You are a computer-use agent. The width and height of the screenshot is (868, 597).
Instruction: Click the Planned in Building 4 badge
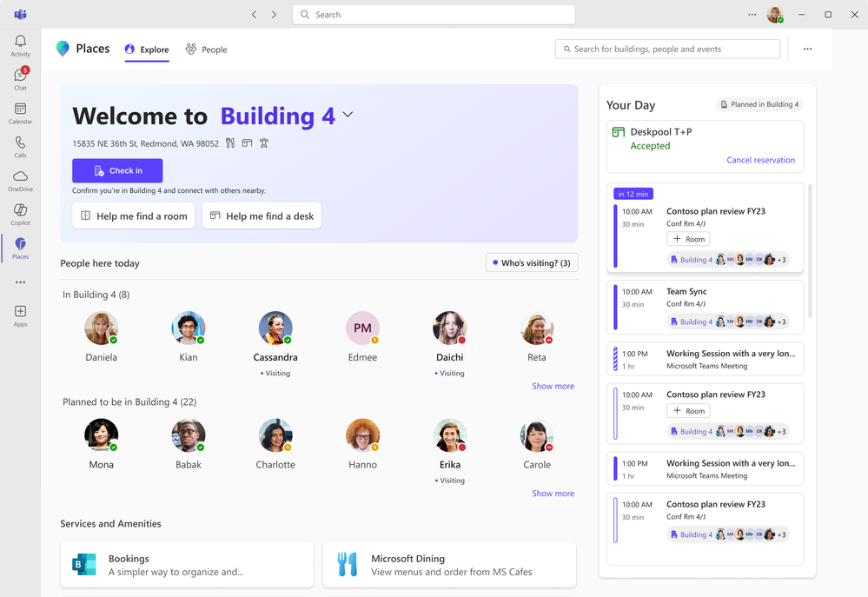tap(759, 104)
